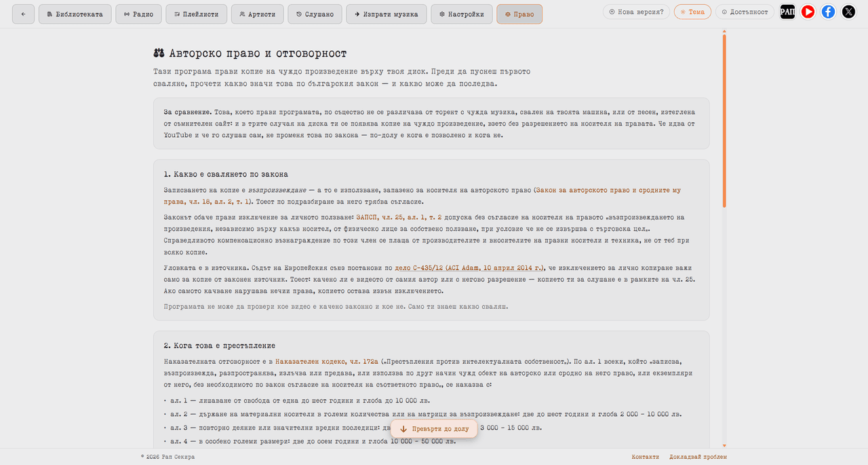This screenshot has height=465, width=868.
Task: Open the Facebook icon link
Action: pos(828,12)
